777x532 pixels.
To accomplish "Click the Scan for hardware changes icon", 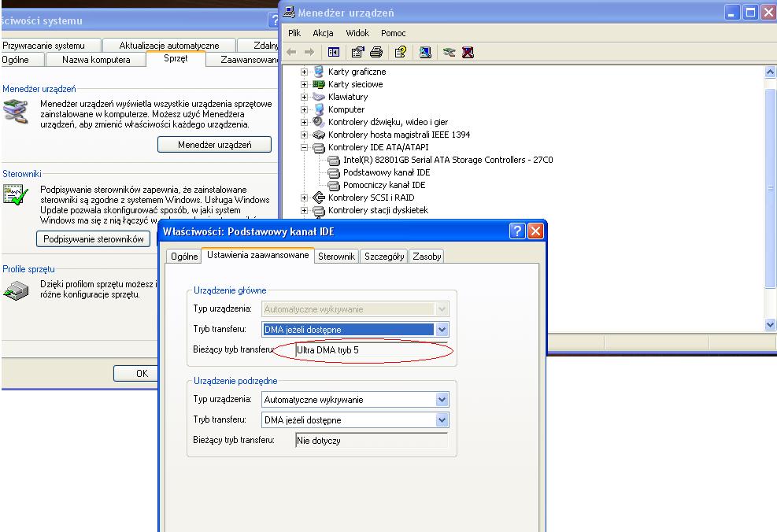I will pyautogui.click(x=425, y=52).
